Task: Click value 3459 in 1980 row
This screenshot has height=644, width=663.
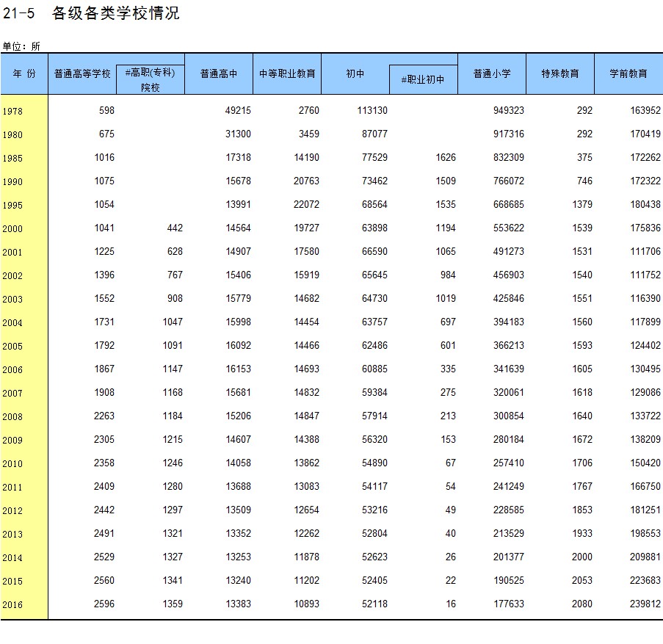Action: coord(308,134)
